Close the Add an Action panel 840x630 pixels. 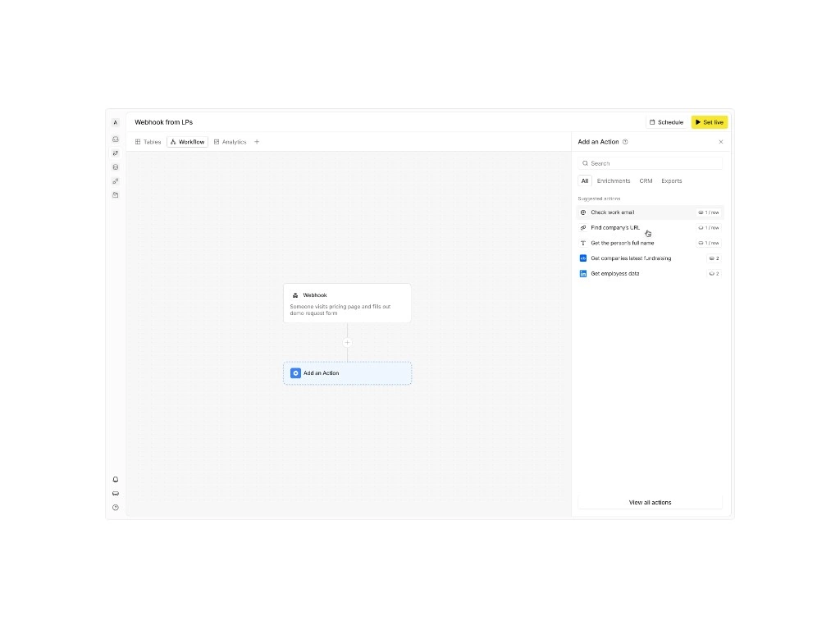(721, 142)
